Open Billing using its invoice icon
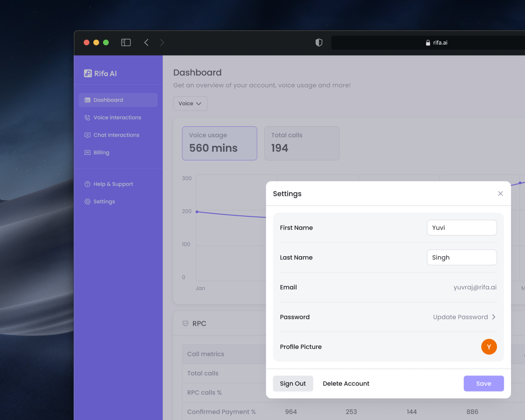This screenshot has height=420, width=525. 87,152
